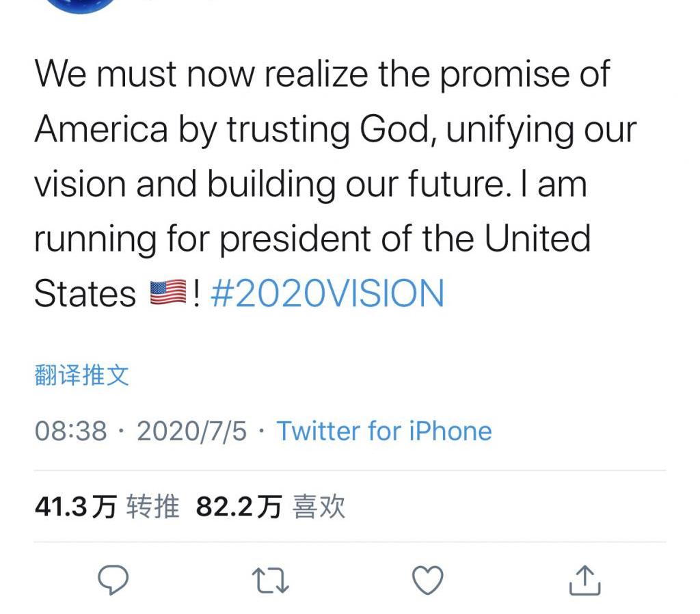This screenshot has height=614, width=700.
Task: Tap "vision and building our future" line
Action: pos(310,185)
